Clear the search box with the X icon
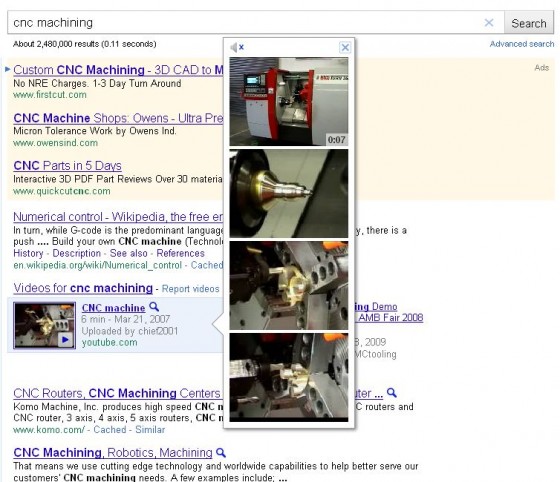This screenshot has height=482, width=560. click(x=489, y=23)
